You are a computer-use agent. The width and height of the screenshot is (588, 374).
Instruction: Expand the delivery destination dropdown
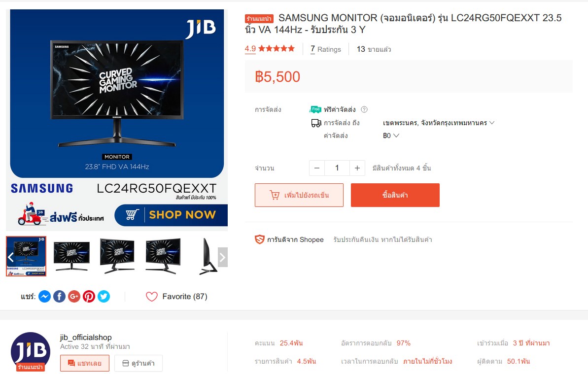438,123
